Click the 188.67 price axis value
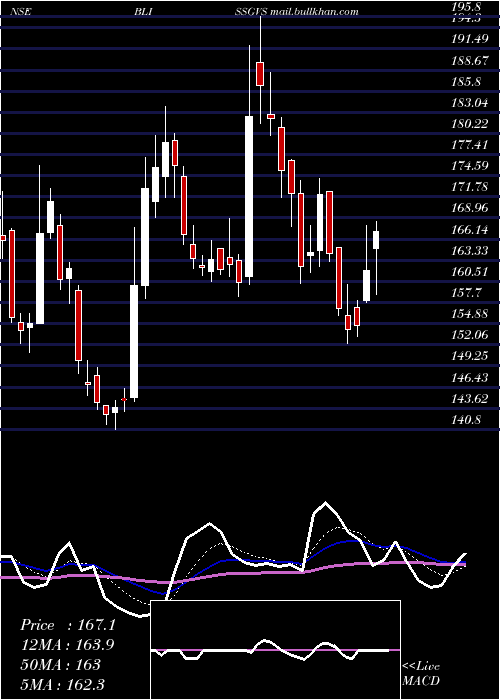Image resolution: width=500 pixels, height=700 pixels. [x=470, y=61]
